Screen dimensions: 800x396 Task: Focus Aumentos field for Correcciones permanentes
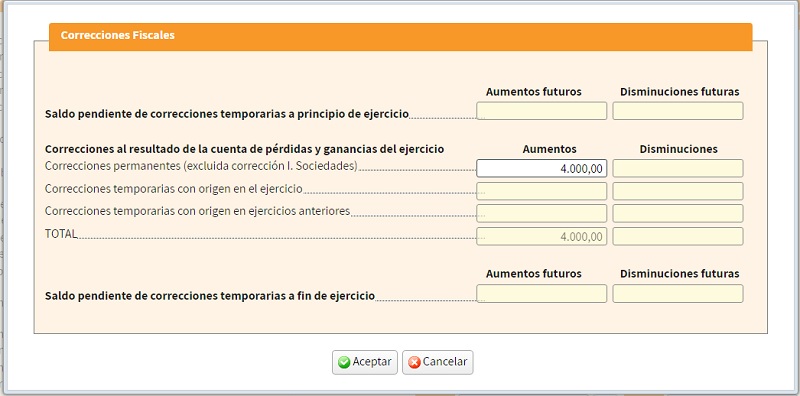(x=541, y=168)
